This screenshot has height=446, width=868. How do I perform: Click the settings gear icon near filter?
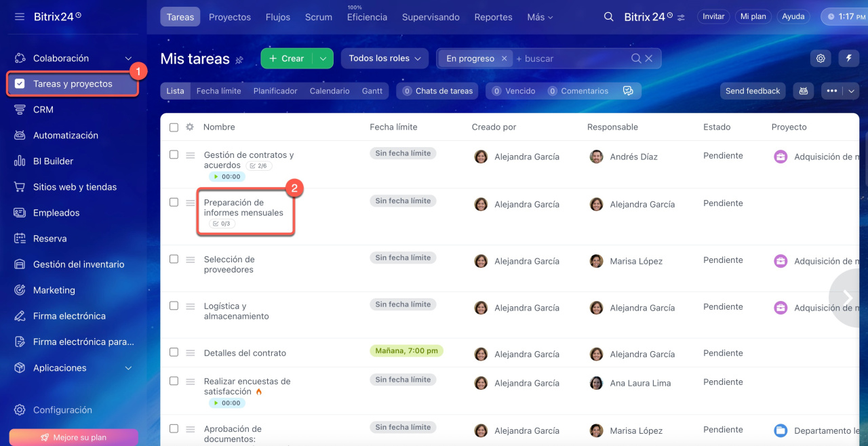821,58
